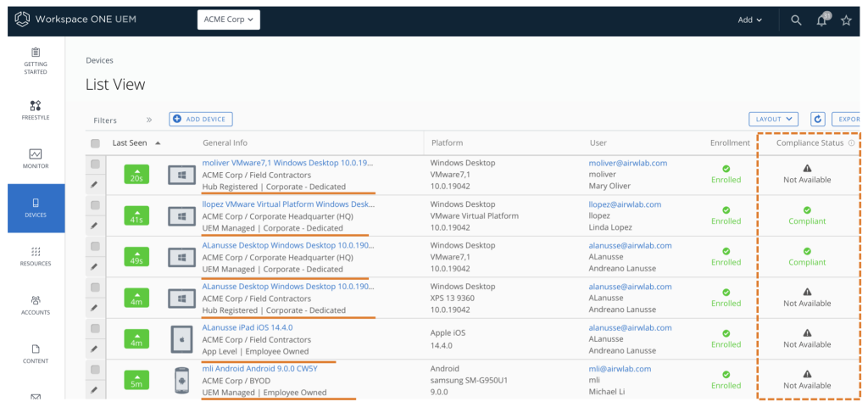Open the llopez@airwlab.com user link
Image resolution: width=868 pixels, height=413 pixels.
[625, 204]
